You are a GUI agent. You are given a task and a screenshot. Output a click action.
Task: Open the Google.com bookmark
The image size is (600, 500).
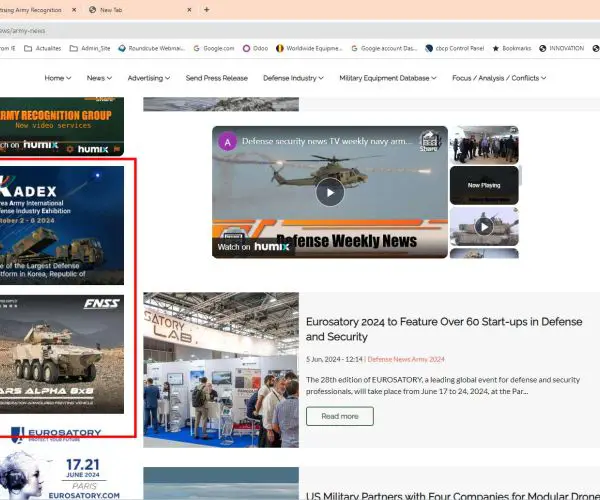[x=215, y=47]
